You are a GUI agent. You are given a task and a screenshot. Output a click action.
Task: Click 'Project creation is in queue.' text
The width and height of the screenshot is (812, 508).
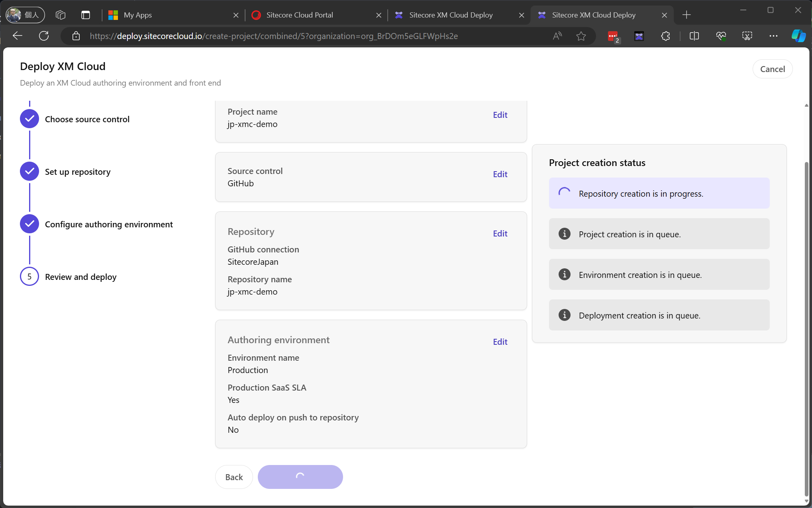630,234
